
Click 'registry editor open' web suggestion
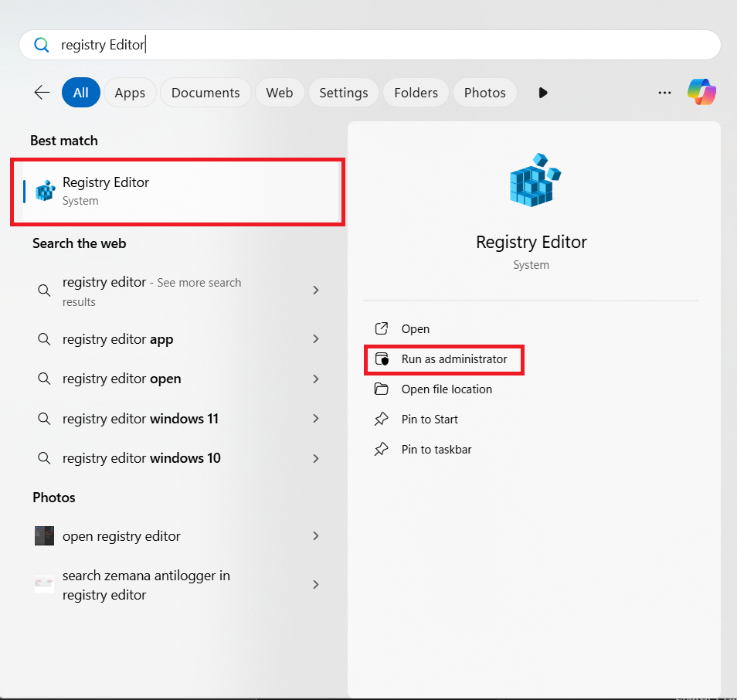click(122, 379)
